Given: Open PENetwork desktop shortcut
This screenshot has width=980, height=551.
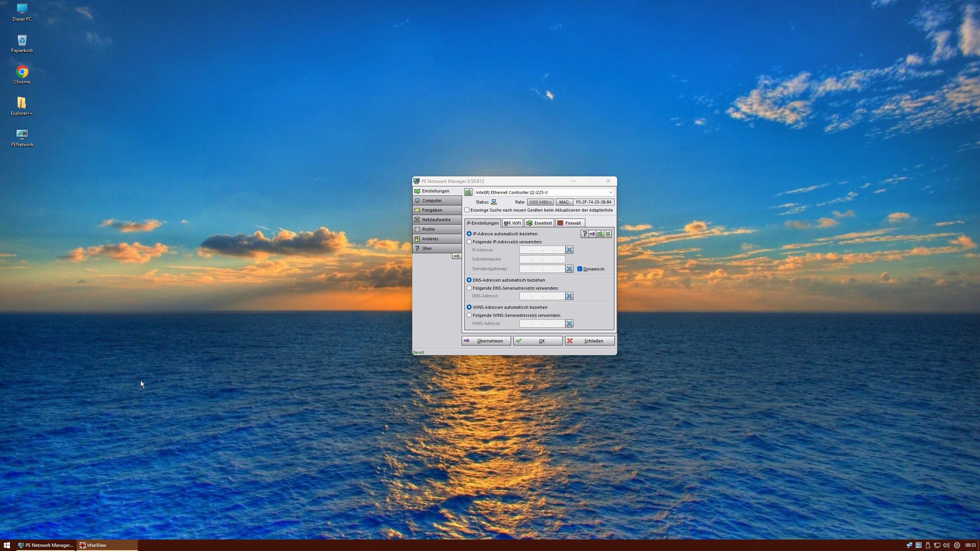Looking at the screenshot, I should 22,137.
